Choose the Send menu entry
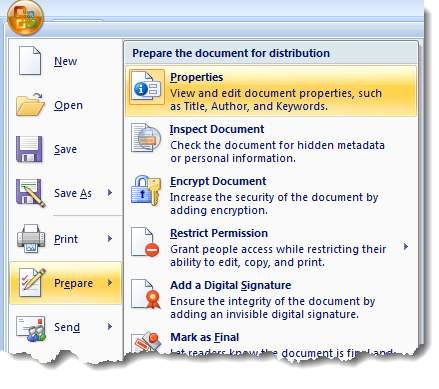Image resolution: width=439 pixels, height=389 pixels. coord(66,327)
